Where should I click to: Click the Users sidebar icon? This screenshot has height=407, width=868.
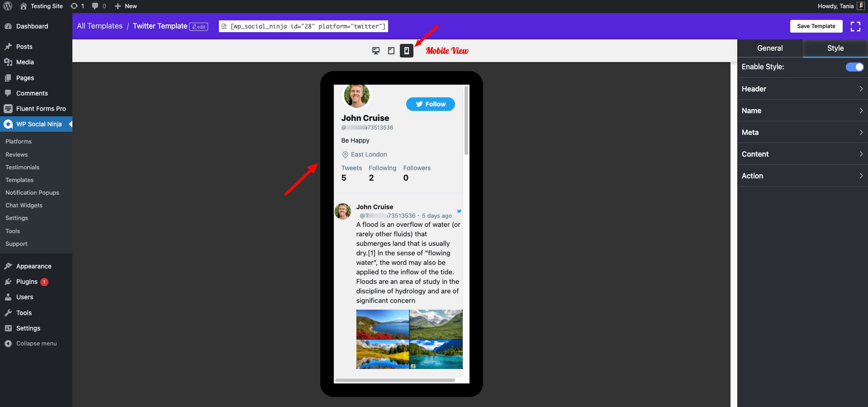(x=8, y=297)
